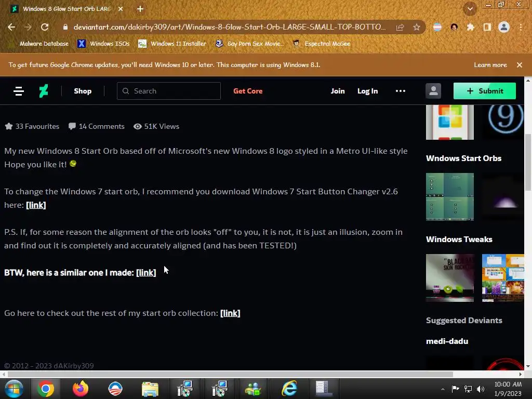Open medi-dadu suggested deviant
This screenshot has height=399, width=532.
(447, 341)
